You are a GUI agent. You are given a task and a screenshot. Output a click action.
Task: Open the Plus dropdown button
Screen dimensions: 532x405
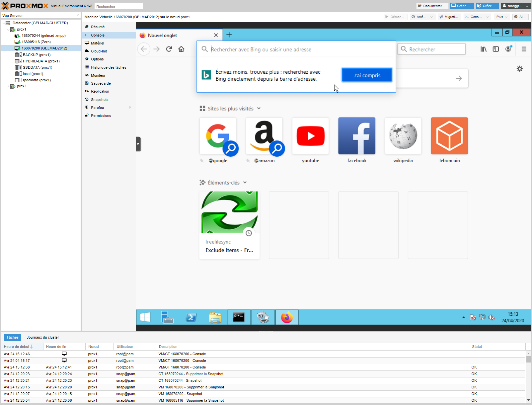point(502,17)
